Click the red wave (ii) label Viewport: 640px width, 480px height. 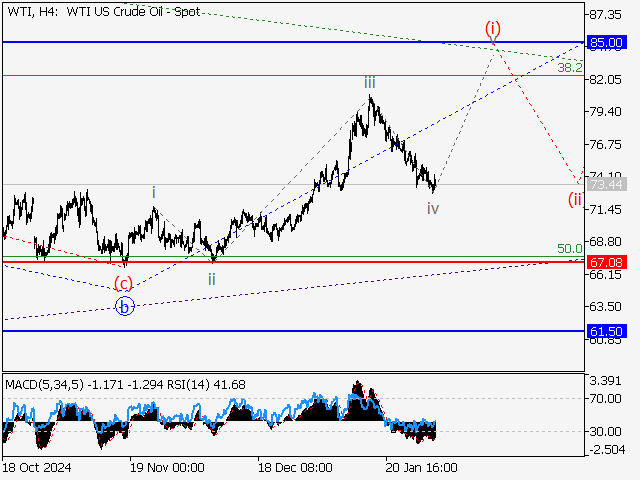575,199
